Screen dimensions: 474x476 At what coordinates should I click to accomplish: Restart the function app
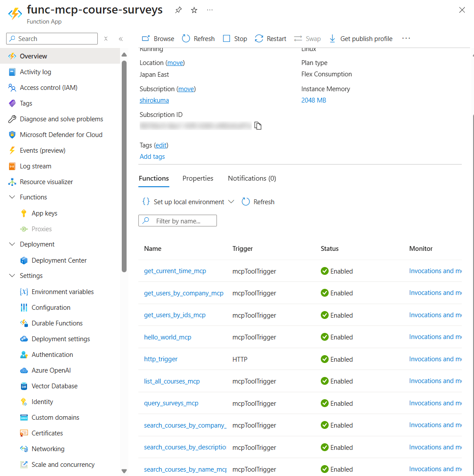click(x=271, y=38)
